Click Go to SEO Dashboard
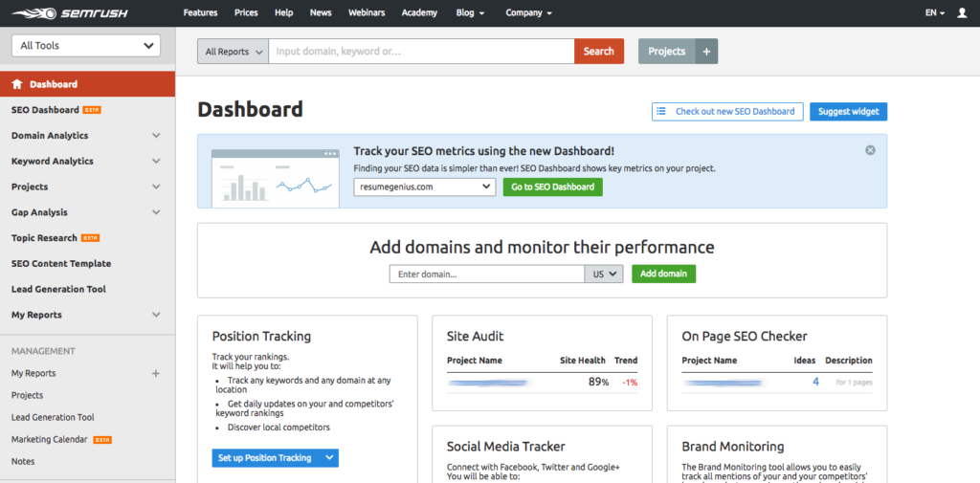Screen dimensions: 980x483 [553, 187]
